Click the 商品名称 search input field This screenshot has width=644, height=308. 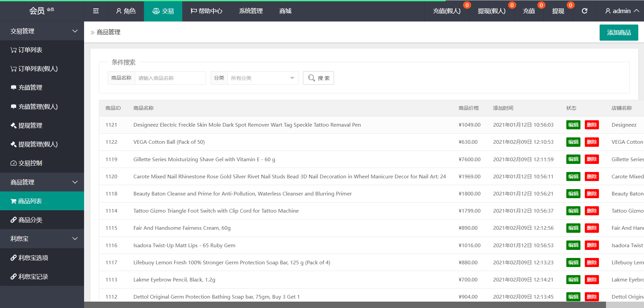(170, 78)
